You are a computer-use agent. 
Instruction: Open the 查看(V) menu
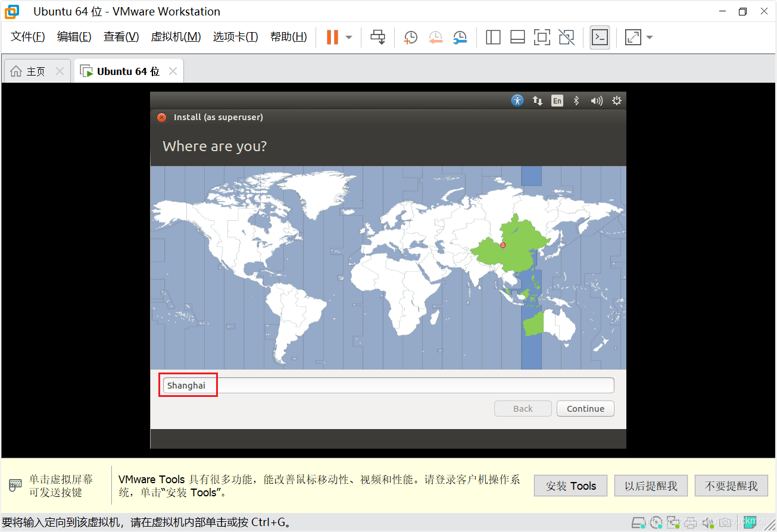click(x=121, y=37)
